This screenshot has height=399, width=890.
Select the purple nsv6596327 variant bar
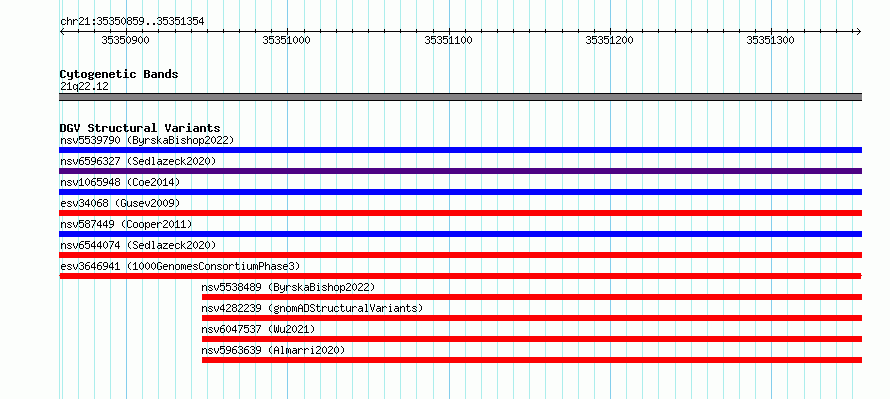coord(461,171)
